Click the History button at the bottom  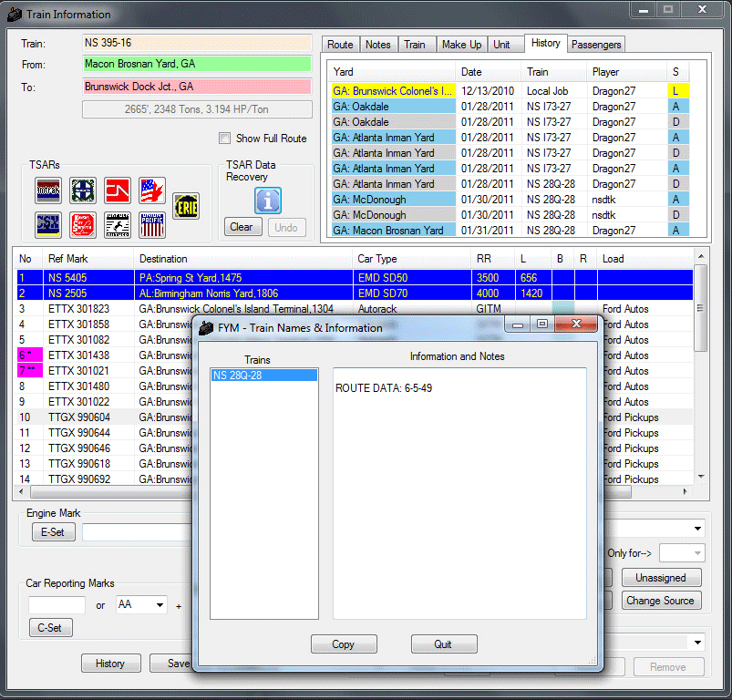110,664
